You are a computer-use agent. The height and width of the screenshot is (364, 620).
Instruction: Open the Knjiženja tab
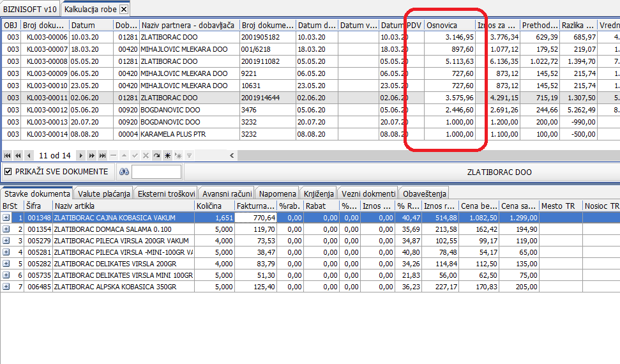point(319,193)
